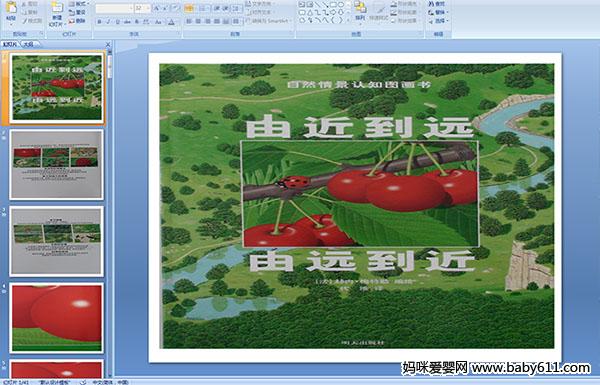Select the oval shape in gallery
Viewport: 600px width, 385px height.
(x=342, y=5)
